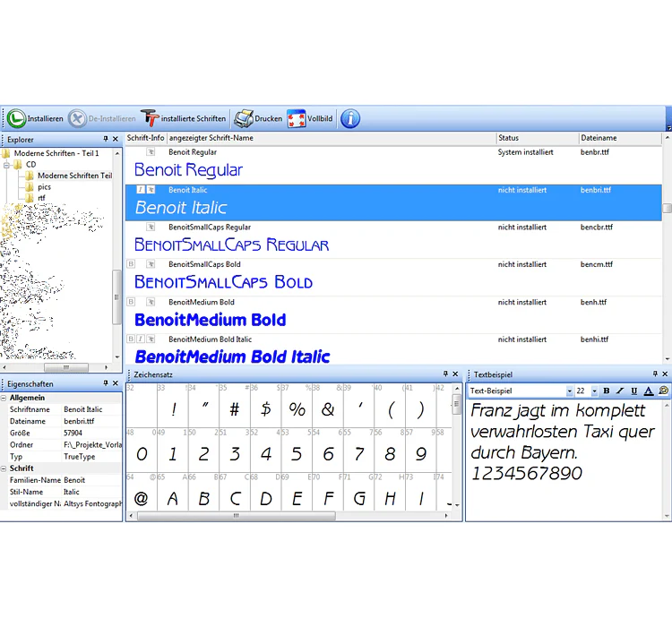Click font color icon in Textbeispiel
The height and width of the screenshot is (627, 672).
click(x=649, y=391)
